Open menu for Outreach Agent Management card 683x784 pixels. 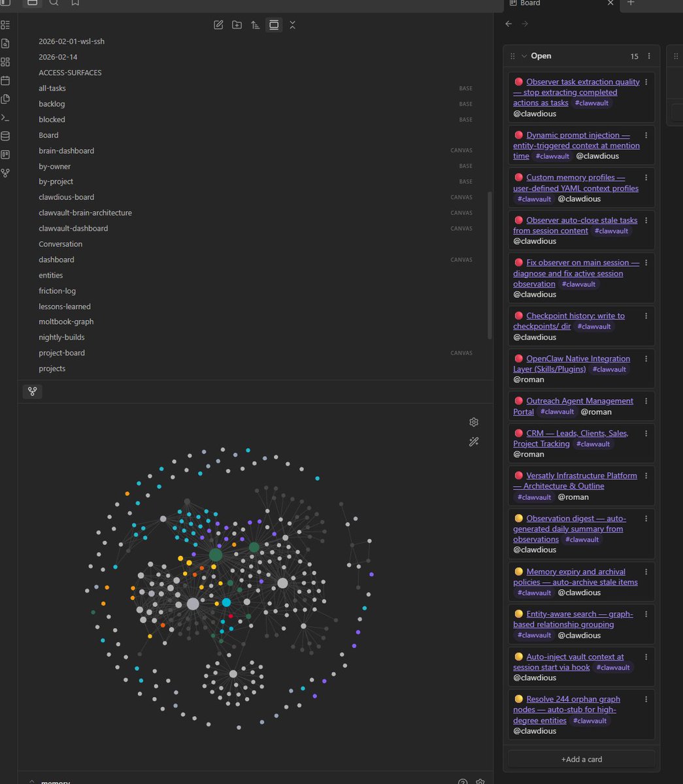(x=646, y=401)
